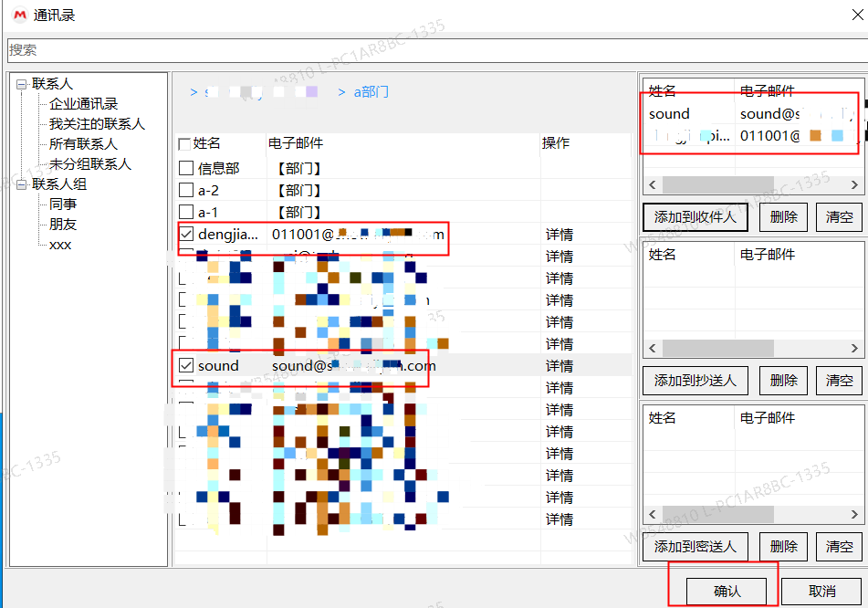Check the a-2 department checkbox
Image resolution: width=868 pixels, height=608 pixels.
click(x=186, y=190)
